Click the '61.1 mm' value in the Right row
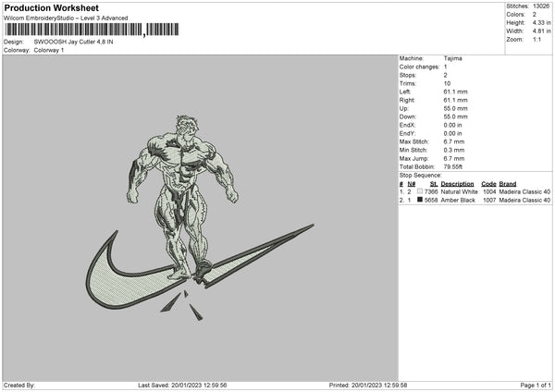 (x=455, y=101)
